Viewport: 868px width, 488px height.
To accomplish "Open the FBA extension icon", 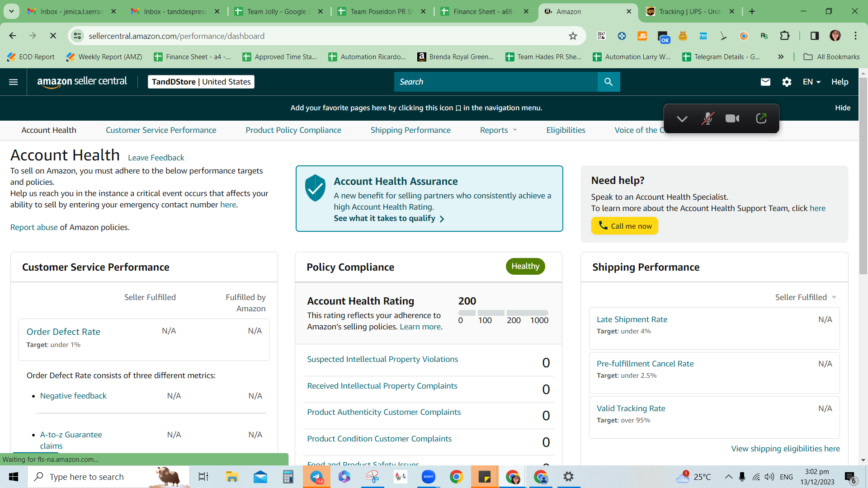I will 703,36.
